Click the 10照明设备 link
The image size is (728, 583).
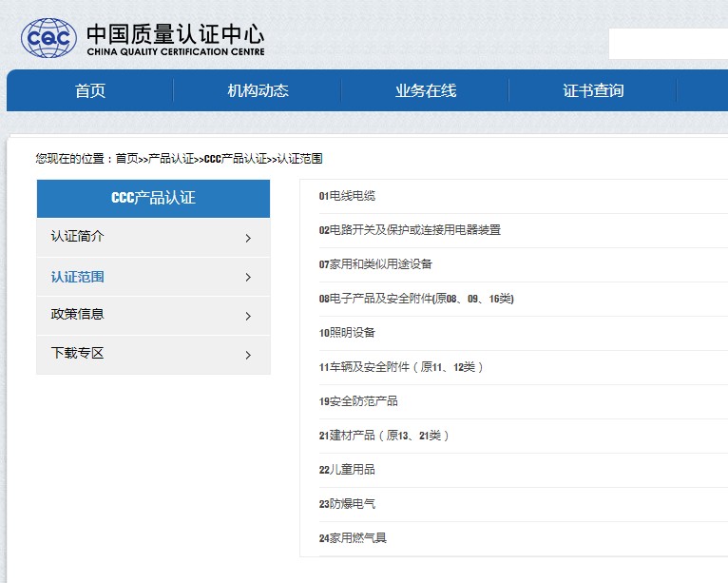point(347,333)
